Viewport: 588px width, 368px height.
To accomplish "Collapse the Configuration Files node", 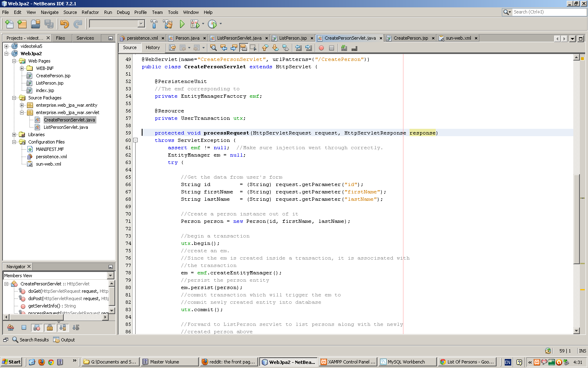I will click(14, 142).
